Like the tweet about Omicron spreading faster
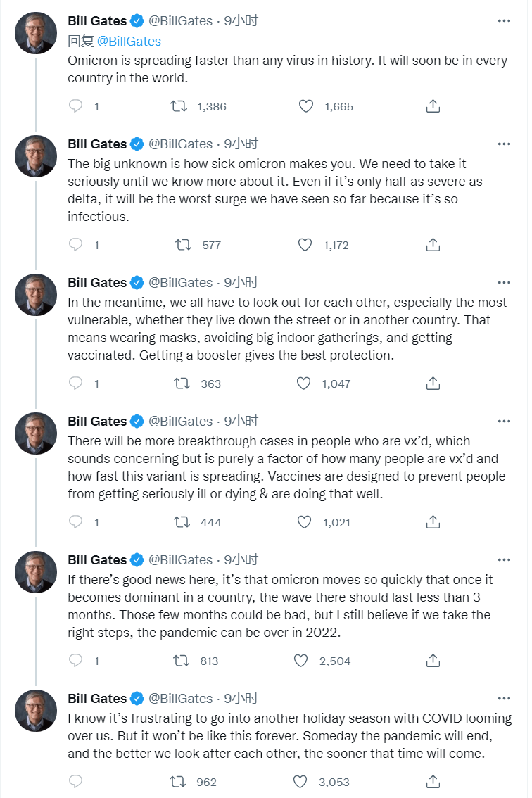The image size is (532, 798). pos(305,106)
